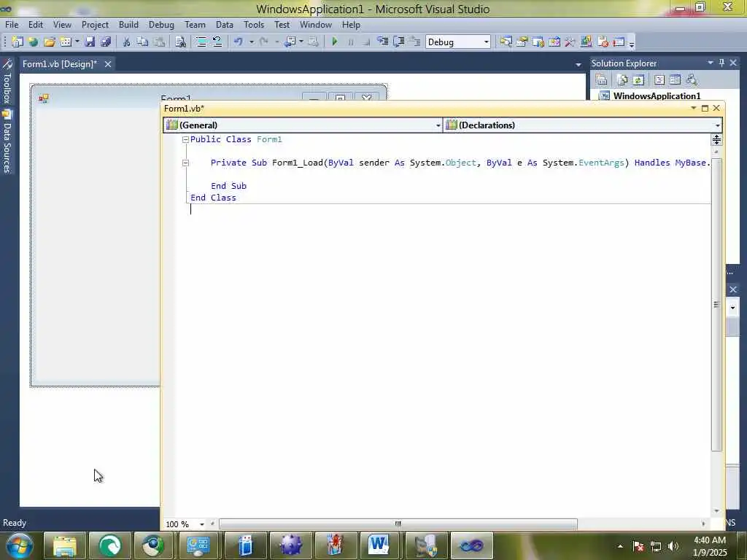Screen dimensions: 747x560
Task: Click the Undo arrow icon
Action: pyautogui.click(x=239, y=42)
